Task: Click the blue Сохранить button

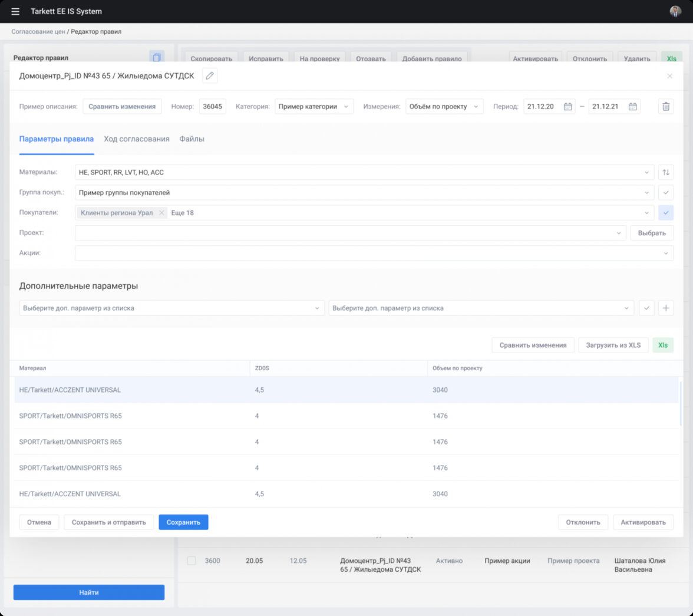Action: click(183, 522)
